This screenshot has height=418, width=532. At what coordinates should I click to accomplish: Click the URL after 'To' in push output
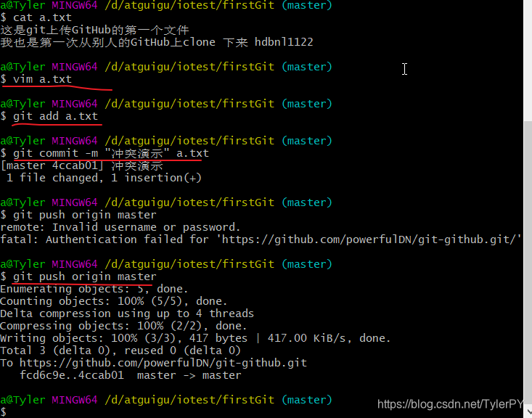(x=163, y=363)
